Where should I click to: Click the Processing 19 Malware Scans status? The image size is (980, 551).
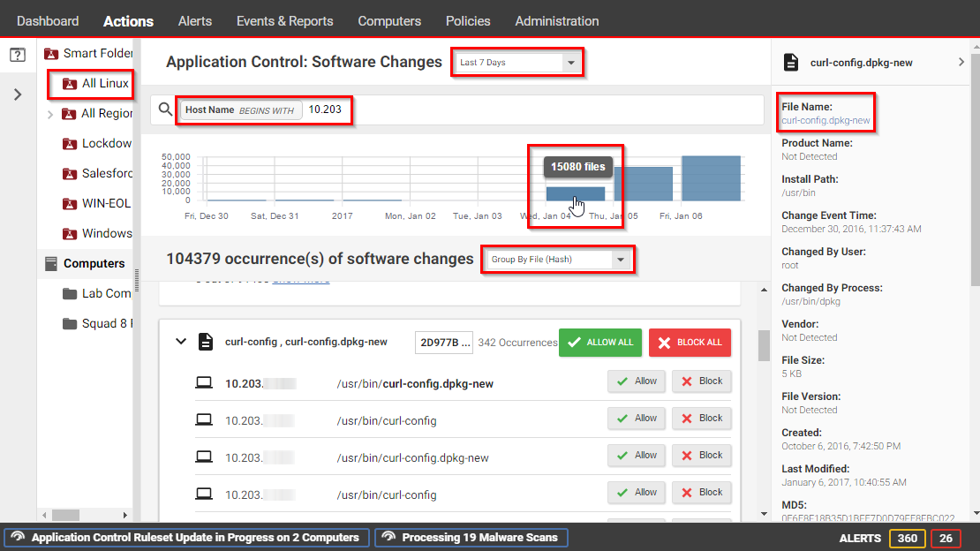click(x=471, y=538)
